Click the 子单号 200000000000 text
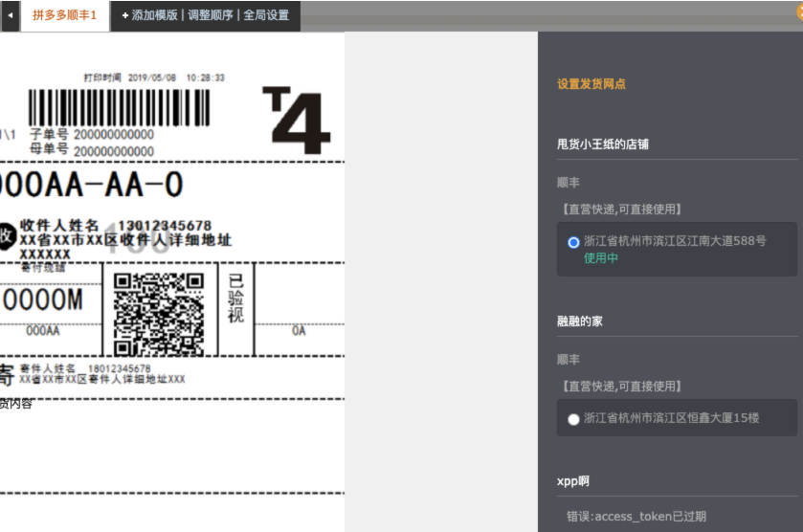Screen dimensions: 803x532 pyautogui.click(x=92, y=135)
